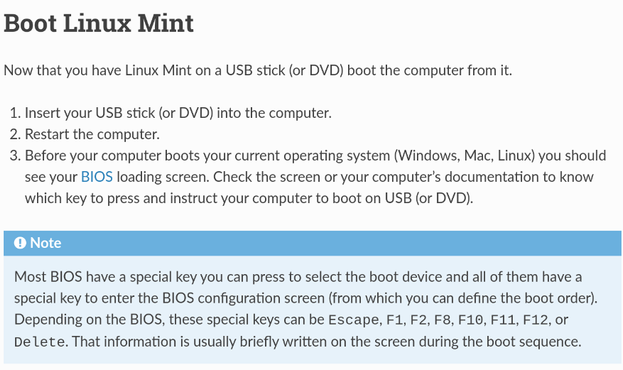Click the Now that you have Linux Mint paragraph

tap(258, 70)
